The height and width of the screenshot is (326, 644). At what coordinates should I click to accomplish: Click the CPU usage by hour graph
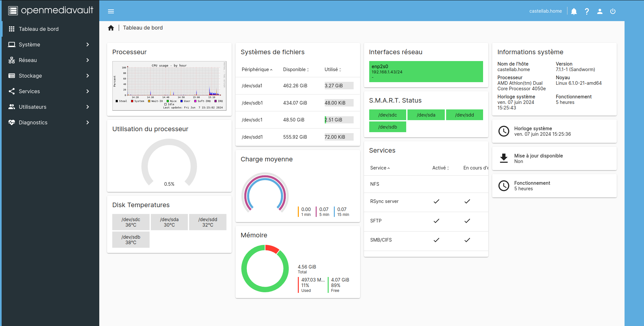tap(169, 86)
